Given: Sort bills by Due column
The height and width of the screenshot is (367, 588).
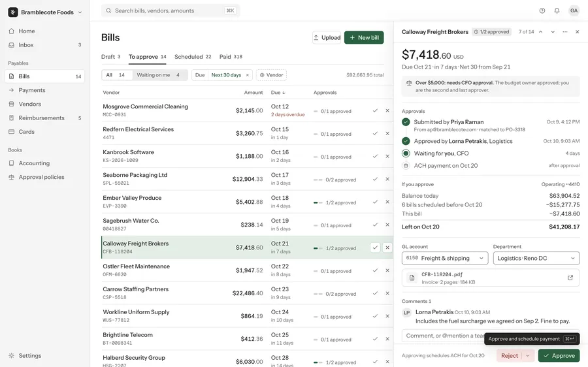Looking at the screenshot, I should (278, 93).
